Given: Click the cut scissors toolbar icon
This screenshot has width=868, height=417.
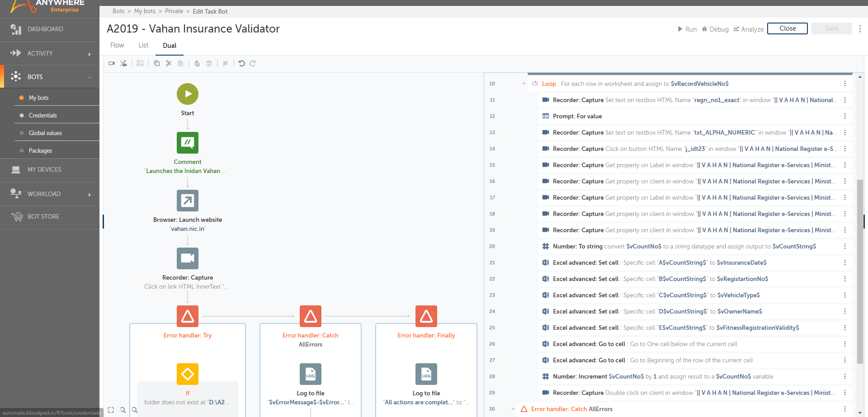Looking at the screenshot, I should (x=169, y=63).
